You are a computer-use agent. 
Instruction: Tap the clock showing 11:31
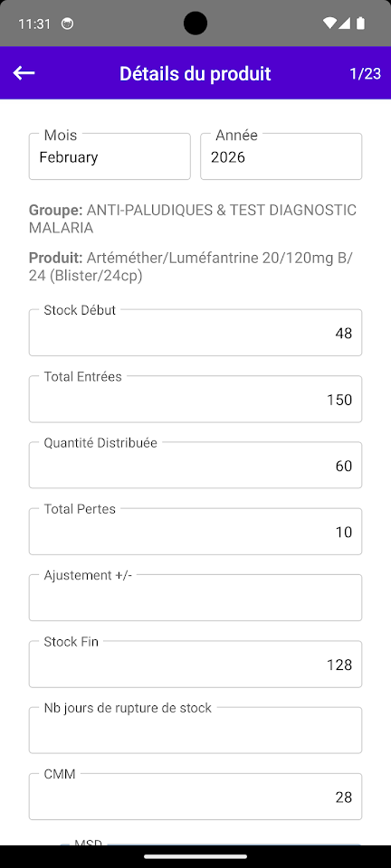click(x=34, y=24)
